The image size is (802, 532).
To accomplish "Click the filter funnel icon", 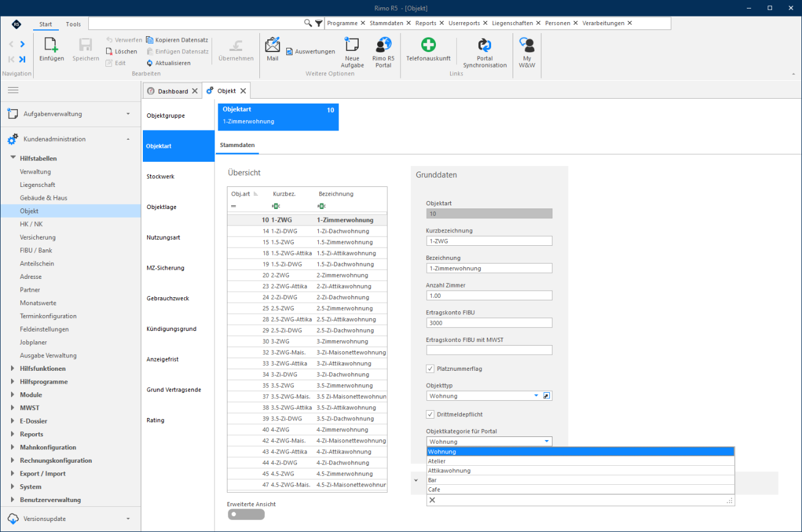I will click(318, 23).
